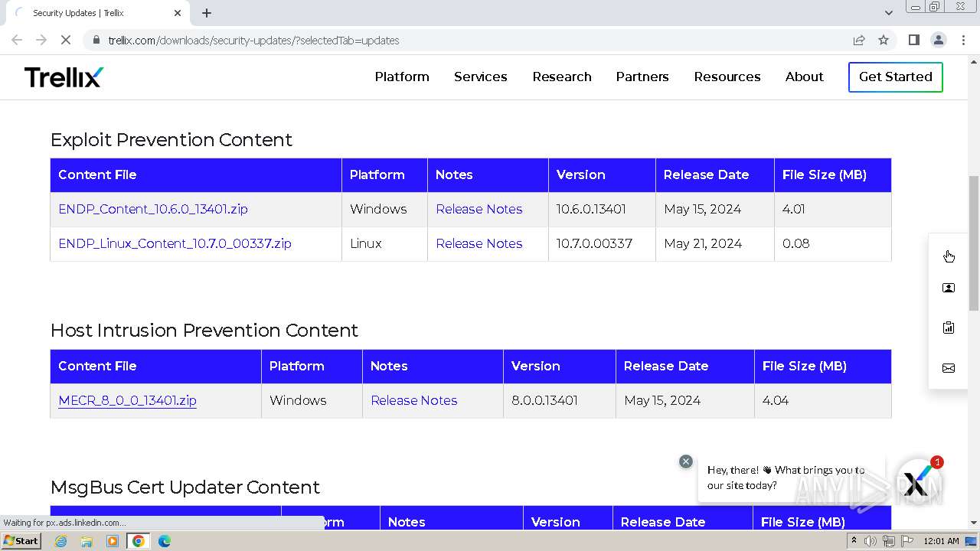Image resolution: width=980 pixels, height=551 pixels.
Task: Dismiss the chat greeting popup
Action: pyautogui.click(x=686, y=461)
